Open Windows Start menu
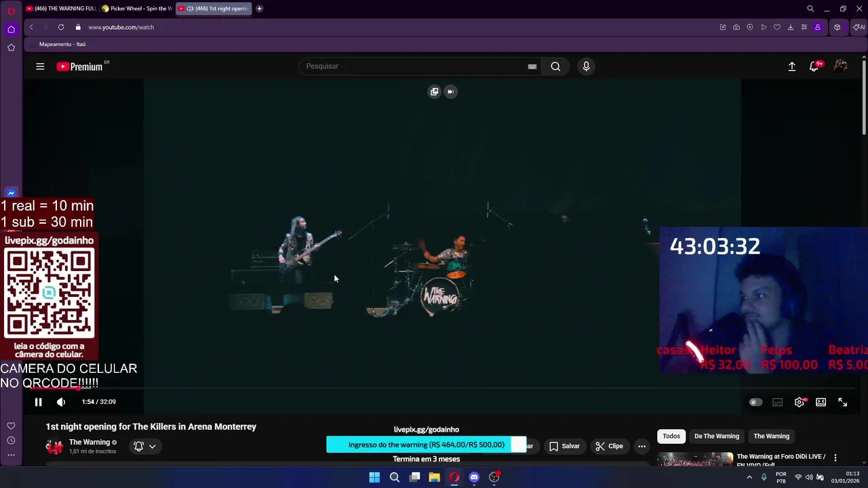868x488 pixels. point(374,477)
